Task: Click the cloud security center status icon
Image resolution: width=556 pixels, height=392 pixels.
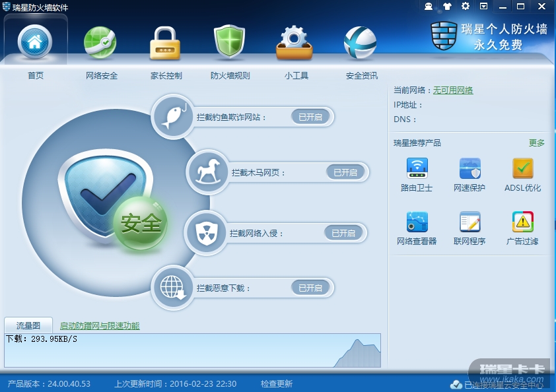Action: pyautogui.click(x=456, y=385)
